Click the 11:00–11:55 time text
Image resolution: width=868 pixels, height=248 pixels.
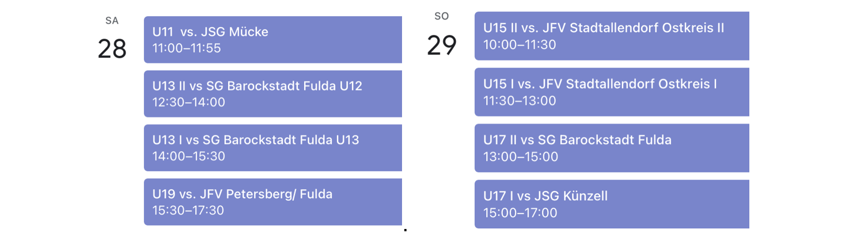187,48
